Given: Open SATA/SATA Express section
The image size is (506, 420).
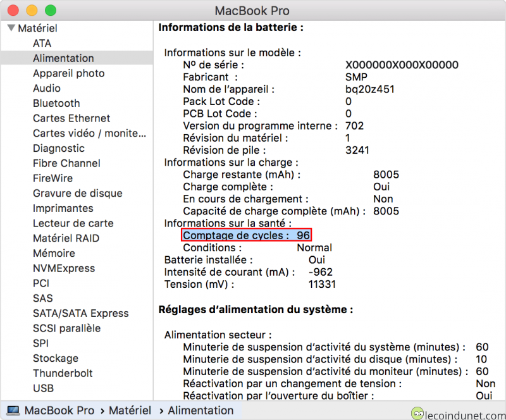Looking at the screenshot, I should pos(81,313).
